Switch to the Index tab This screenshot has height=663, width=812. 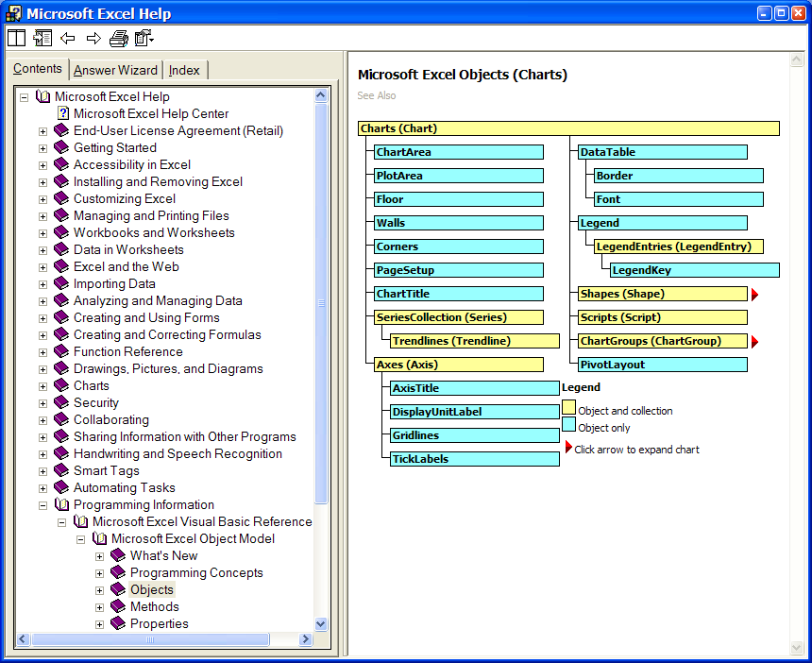(x=184, y=70)
